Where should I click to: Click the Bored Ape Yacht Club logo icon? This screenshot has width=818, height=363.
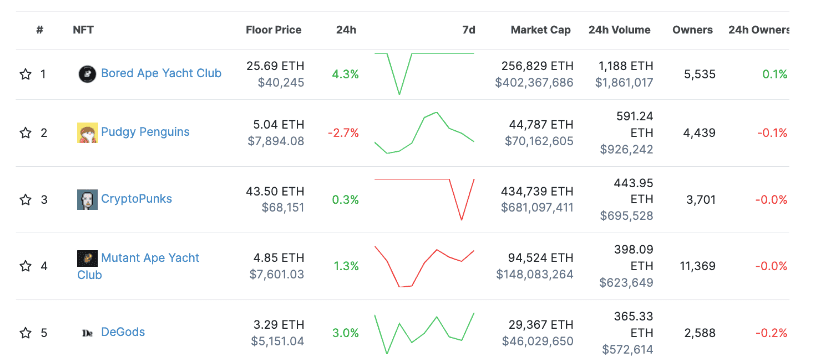tap(87, 74)
